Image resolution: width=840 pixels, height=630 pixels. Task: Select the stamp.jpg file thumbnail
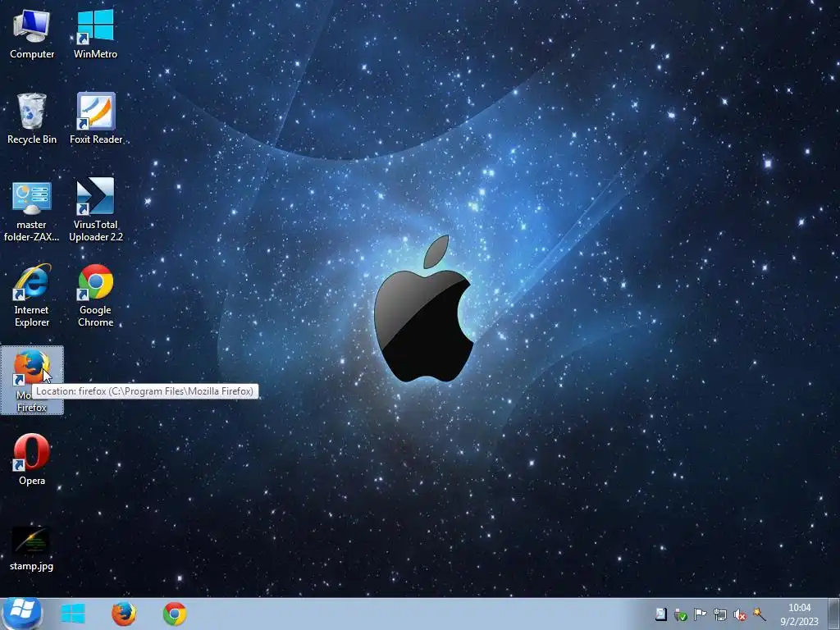(32, 548)
